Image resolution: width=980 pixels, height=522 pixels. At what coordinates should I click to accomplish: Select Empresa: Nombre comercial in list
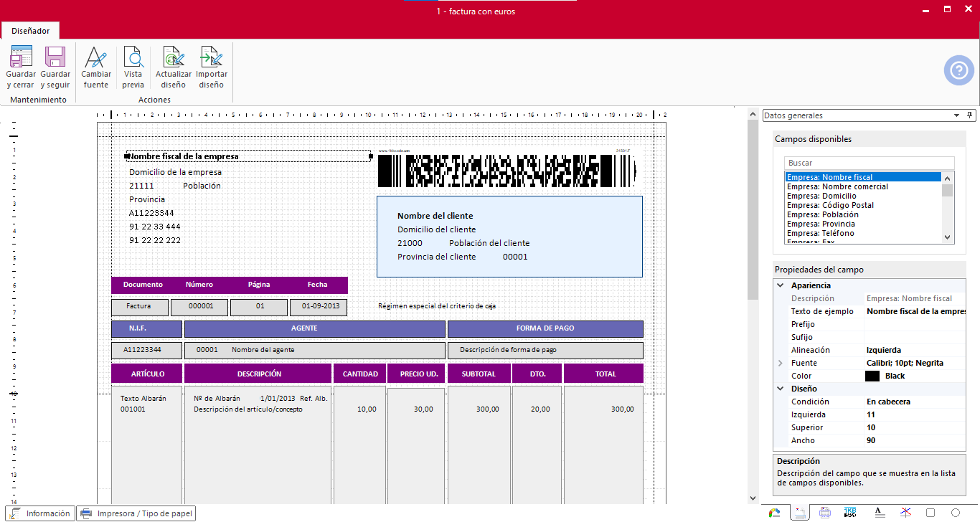(863, 186)
